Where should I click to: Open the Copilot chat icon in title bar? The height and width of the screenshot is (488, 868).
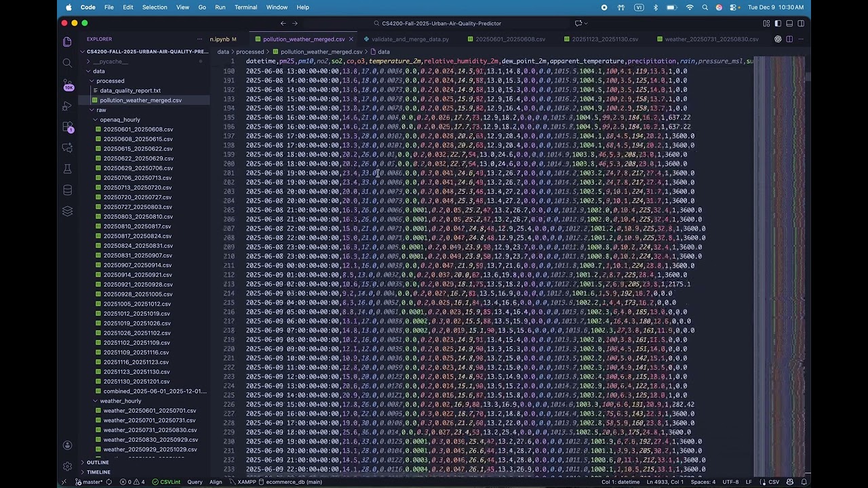tap(578, 23)
